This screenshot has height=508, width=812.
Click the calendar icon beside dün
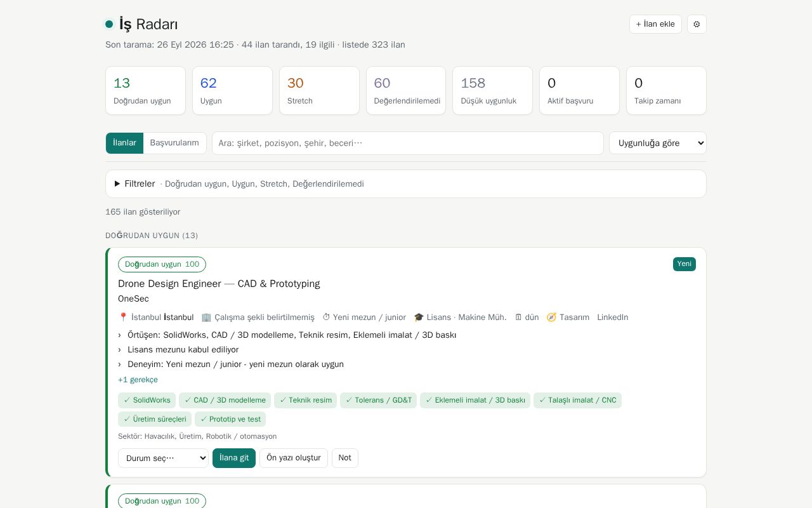(518, 317)
